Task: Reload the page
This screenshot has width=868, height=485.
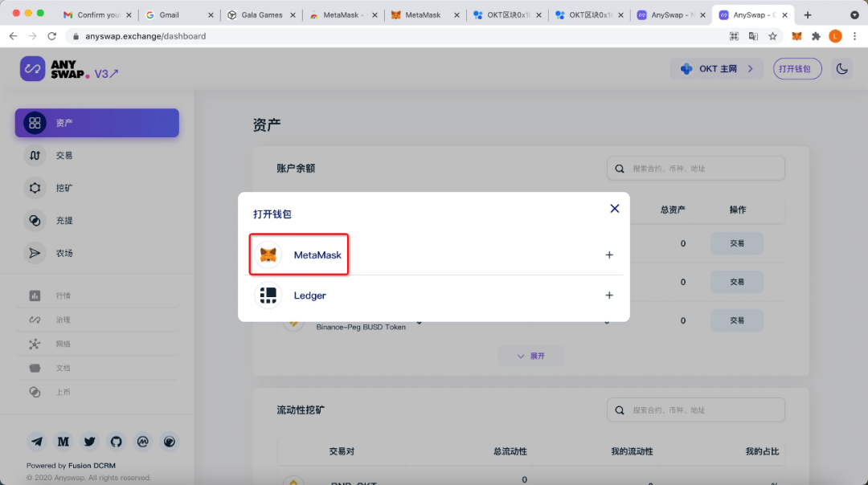Action: pyautogui.click(x=52, y=36)
